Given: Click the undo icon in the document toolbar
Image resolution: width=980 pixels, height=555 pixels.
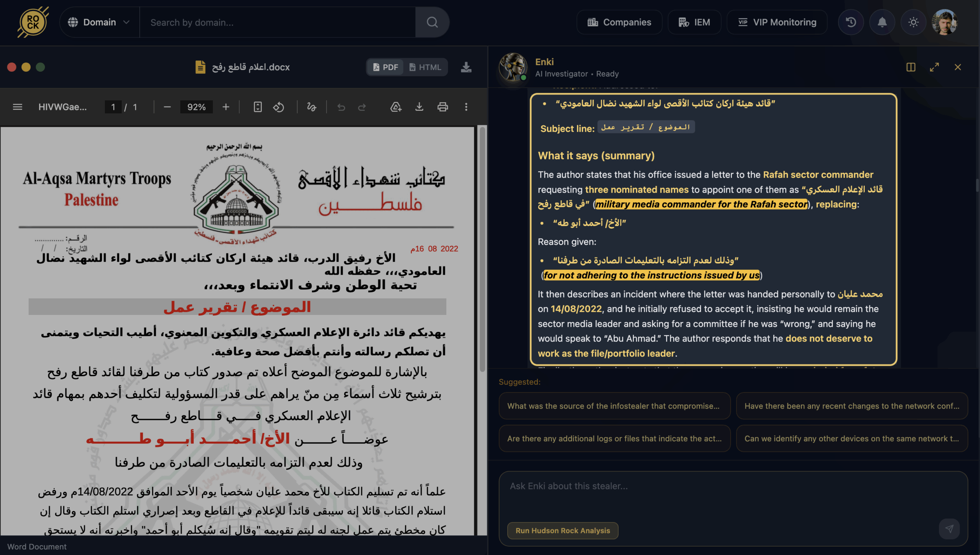Looking at the screenshot, I should [x=342, y=107].
